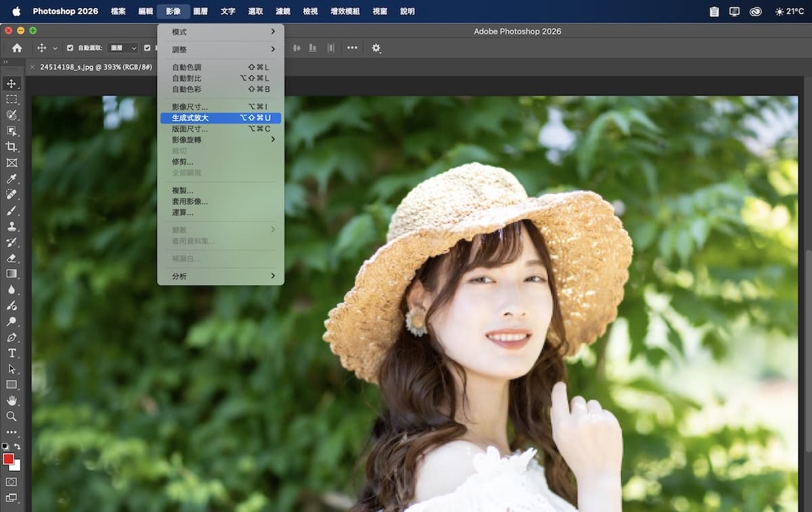The width and height of the screenshot is (812, 512).
Task: Enable 自動選取 in the options bar
Action: 70,48
